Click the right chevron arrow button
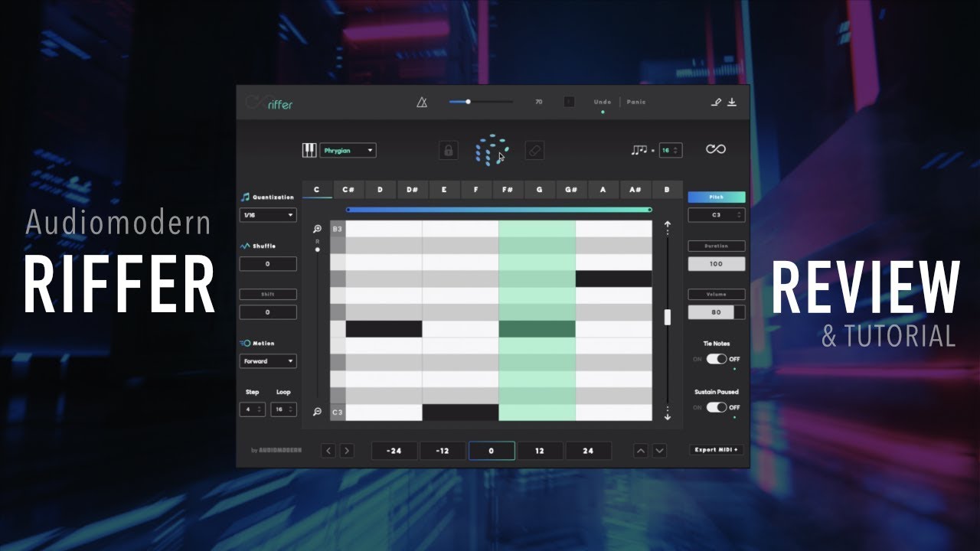Viewport: 980px width, 551px height. [x=347, y=451]
